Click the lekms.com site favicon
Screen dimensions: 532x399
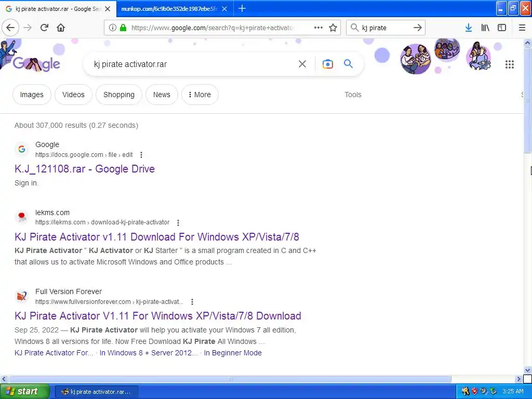[22, 217]
